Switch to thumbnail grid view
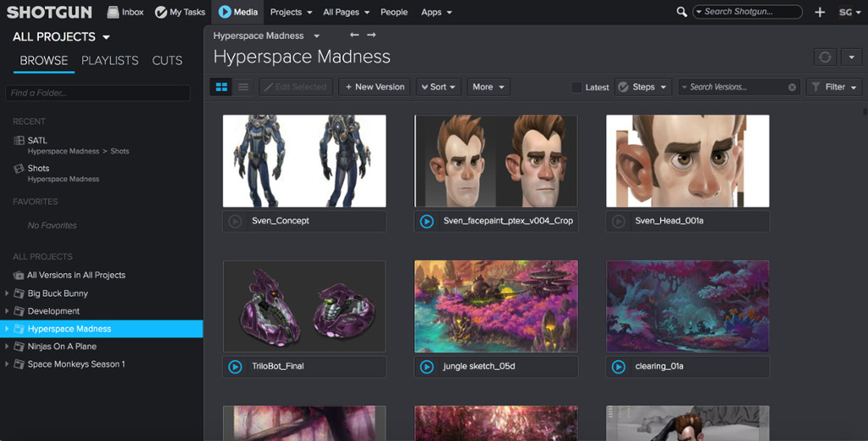The height and width of the screenshot is (441, 868). point(221,87)
